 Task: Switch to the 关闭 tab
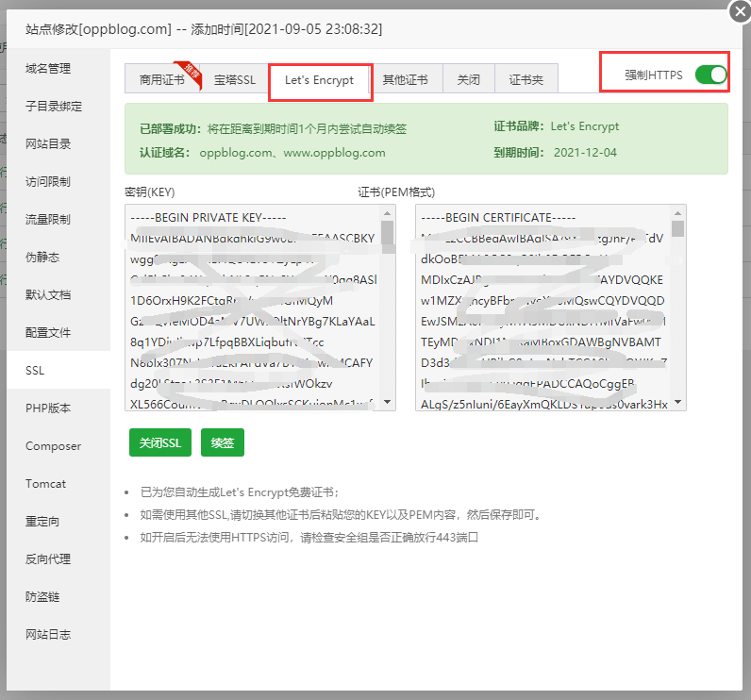(x=468, y=79)
